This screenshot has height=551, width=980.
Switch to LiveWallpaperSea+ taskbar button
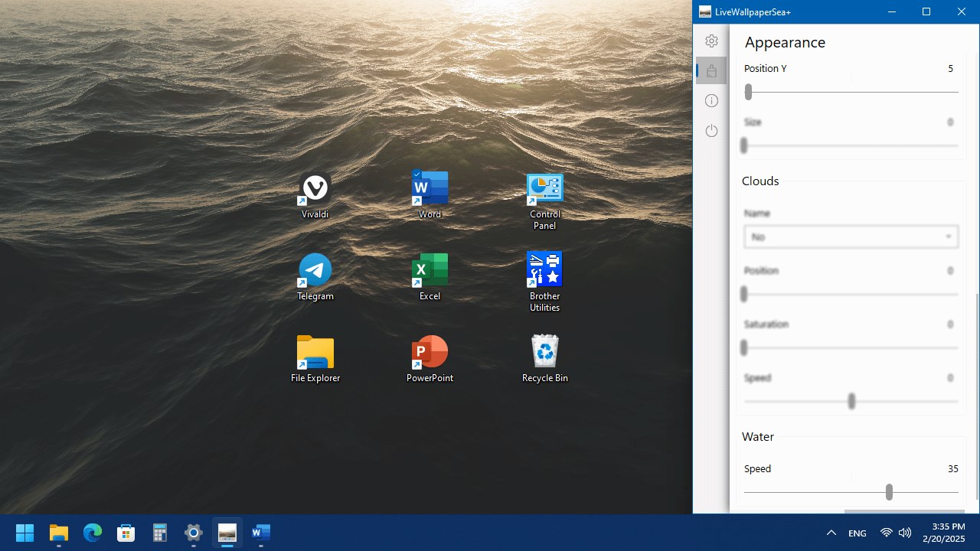[227, 533]
